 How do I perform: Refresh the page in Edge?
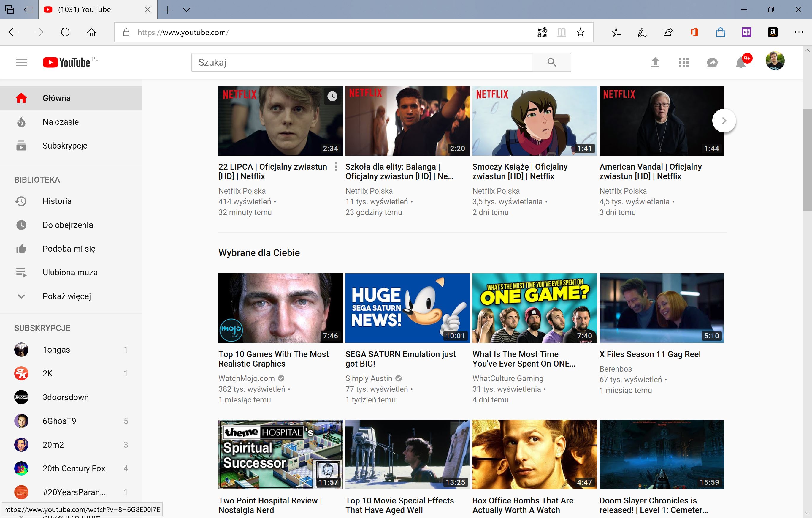tap(65, 32)
